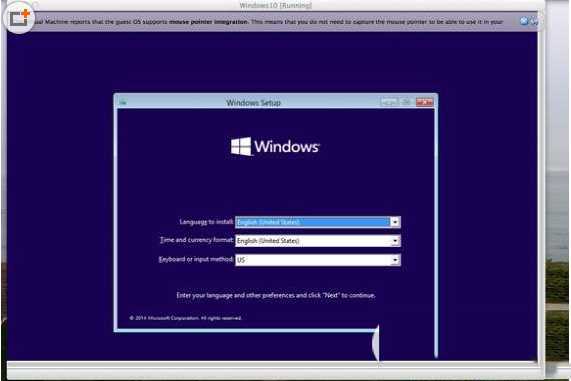
Task: Maximize the Windows Setup dialog
Action: (406, 102)
